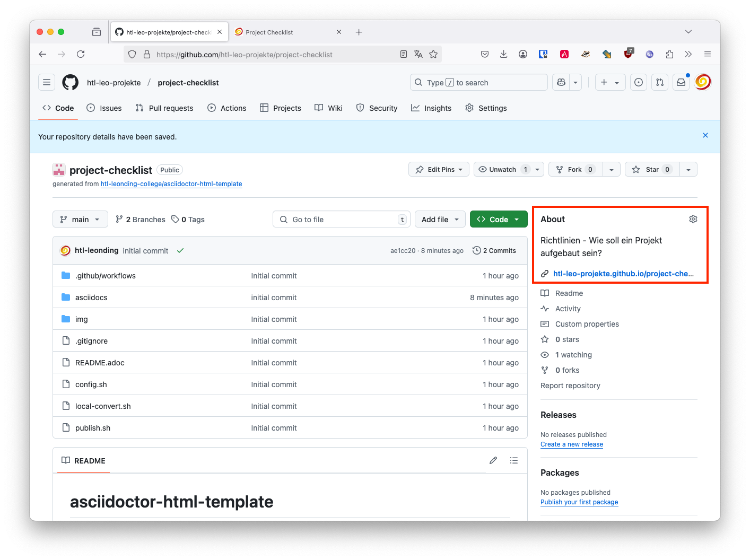
Task: Focus the Go to file field
Action: 342,220
